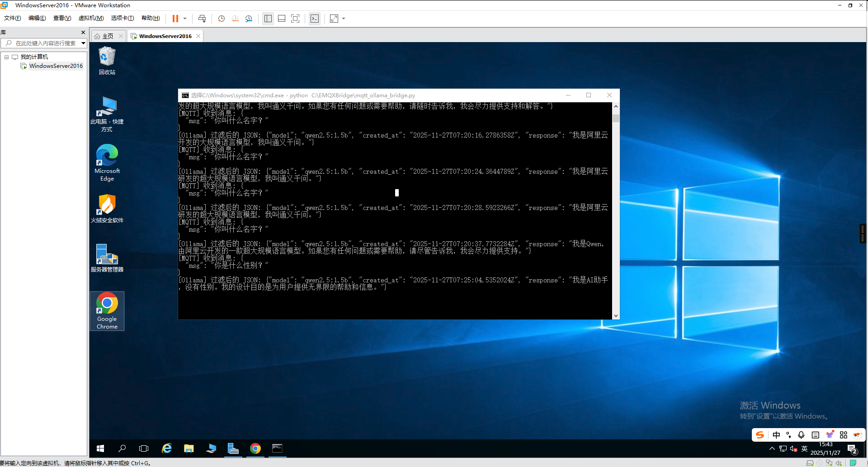Open the 选项卡(T) menu

[123, 18]
